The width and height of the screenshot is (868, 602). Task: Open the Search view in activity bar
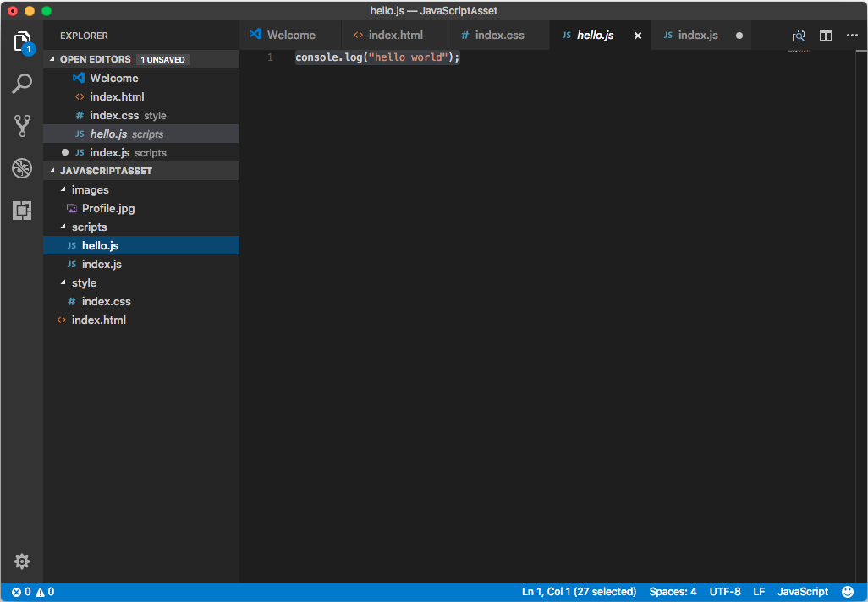click(22, 84)
